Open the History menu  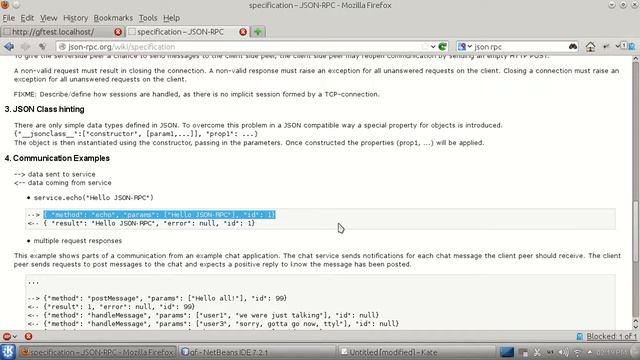76,18
